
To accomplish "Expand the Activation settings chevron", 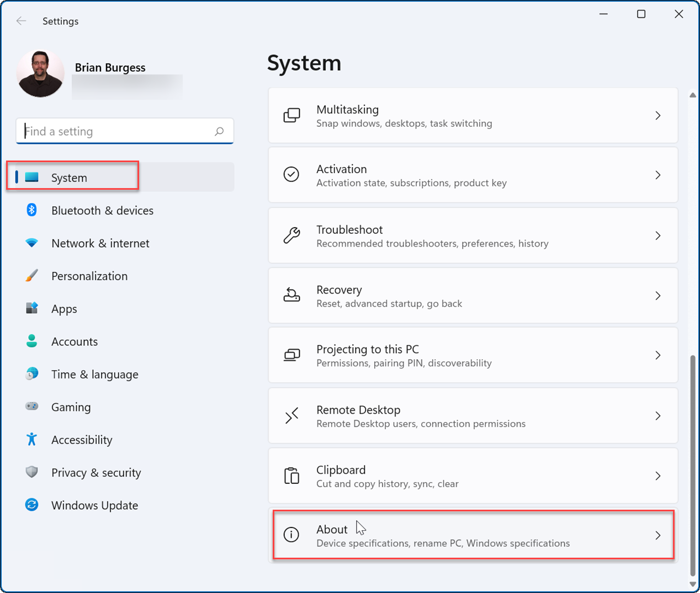I will [658, 175].
